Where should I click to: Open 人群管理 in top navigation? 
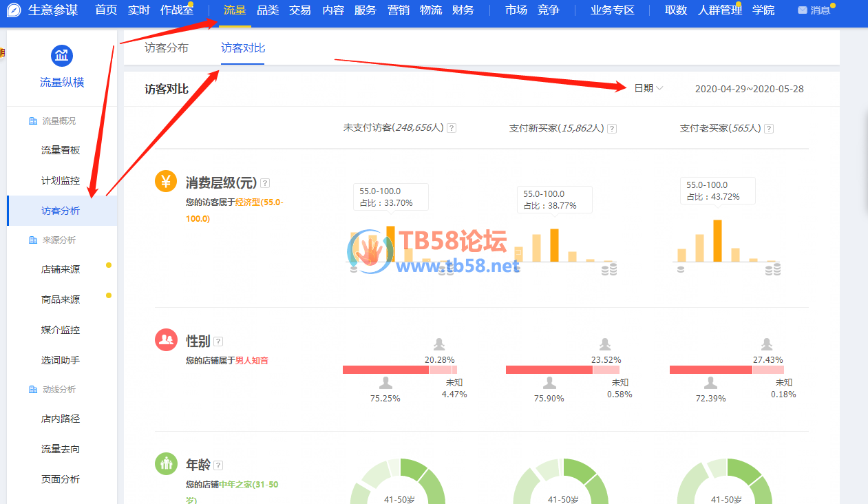(x=720, y=10)
